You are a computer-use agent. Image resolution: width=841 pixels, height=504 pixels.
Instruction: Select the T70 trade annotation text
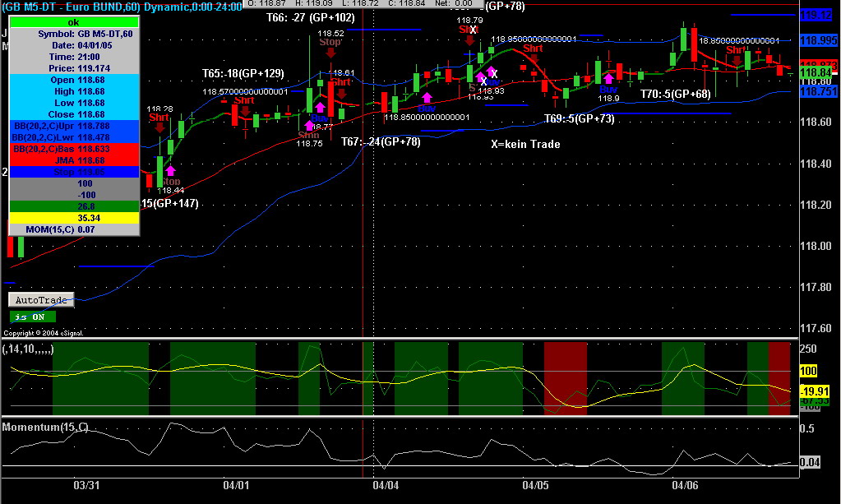[675, 95]
